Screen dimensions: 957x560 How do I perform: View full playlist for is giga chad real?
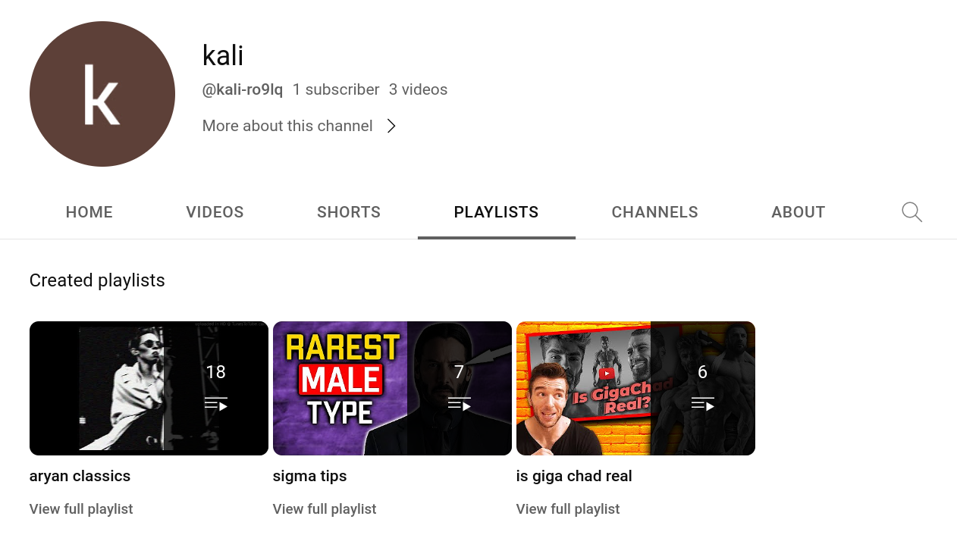pos(568,509)
